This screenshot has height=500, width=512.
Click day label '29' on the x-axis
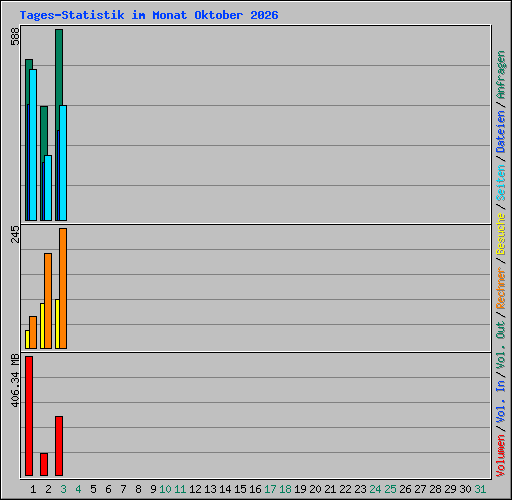[450, 489]
